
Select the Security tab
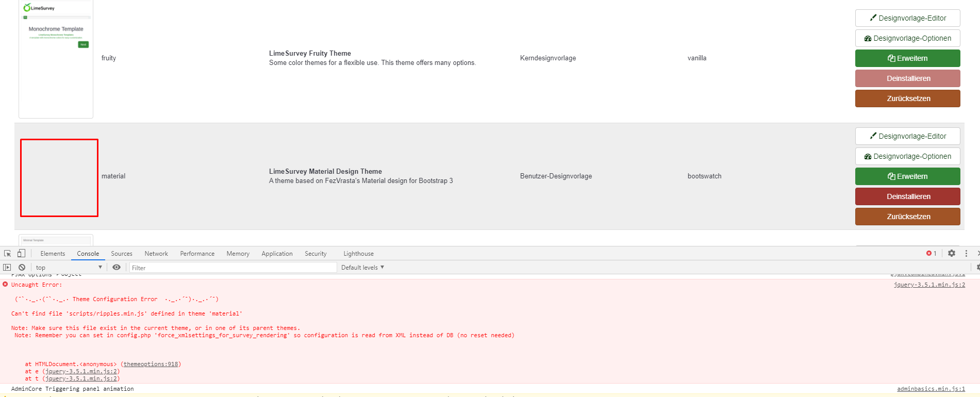pyautogui.click(x=315, y=254)
